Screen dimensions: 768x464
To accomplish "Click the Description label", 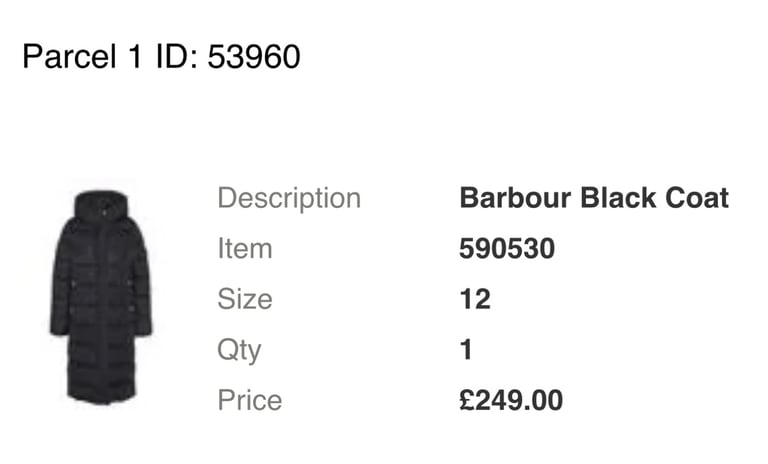I will pyautogui.click(x=289, y=199).
